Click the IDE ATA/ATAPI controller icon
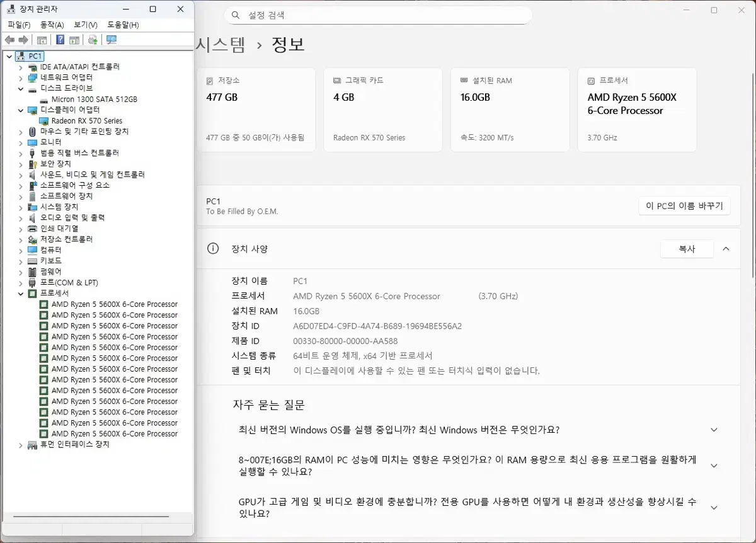The image size is (756, 543). tap(33, 67)
